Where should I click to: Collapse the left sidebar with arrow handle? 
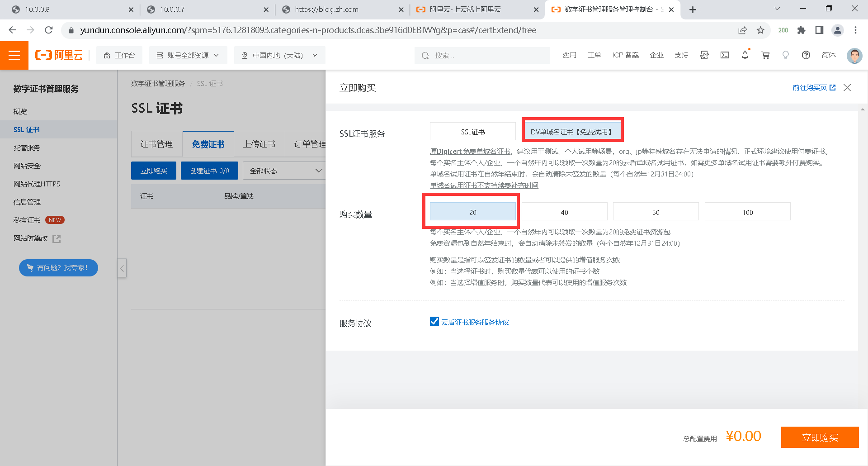click(122, 268)
